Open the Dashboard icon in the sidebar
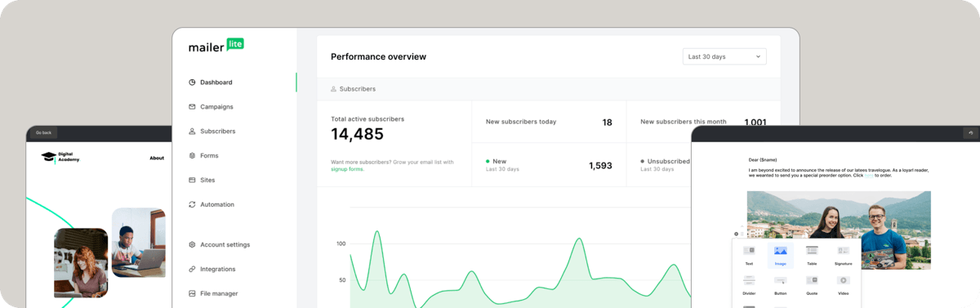The height and width of the screenshot is (308, 980). 192,83
